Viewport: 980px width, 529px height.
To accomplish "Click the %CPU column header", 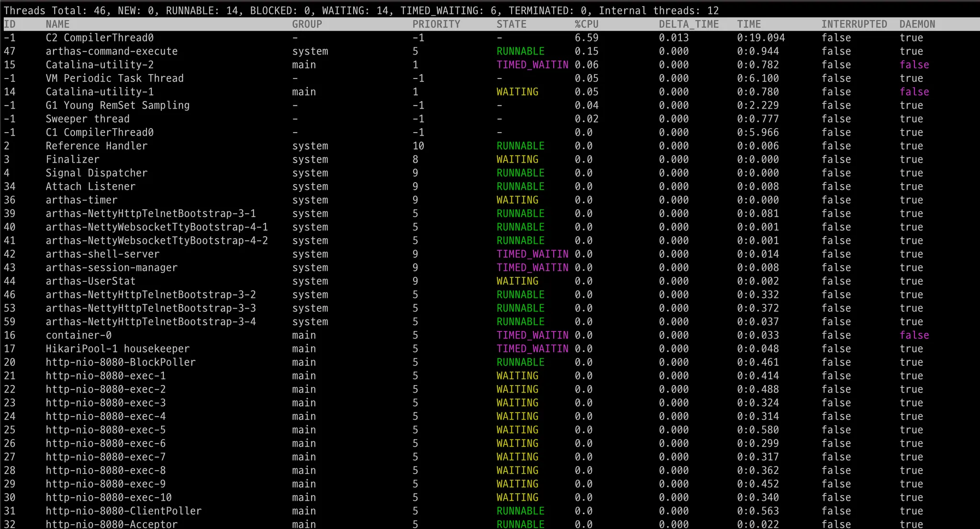I will (586, 24).
